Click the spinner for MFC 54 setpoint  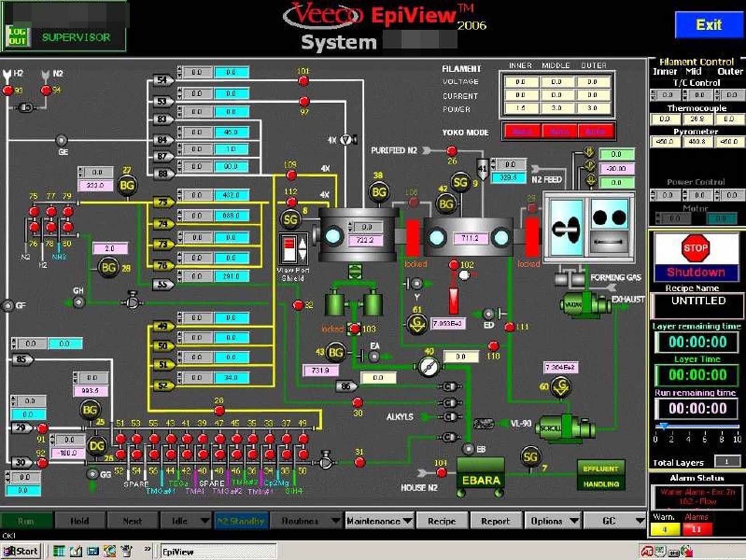tap(179, 72)
